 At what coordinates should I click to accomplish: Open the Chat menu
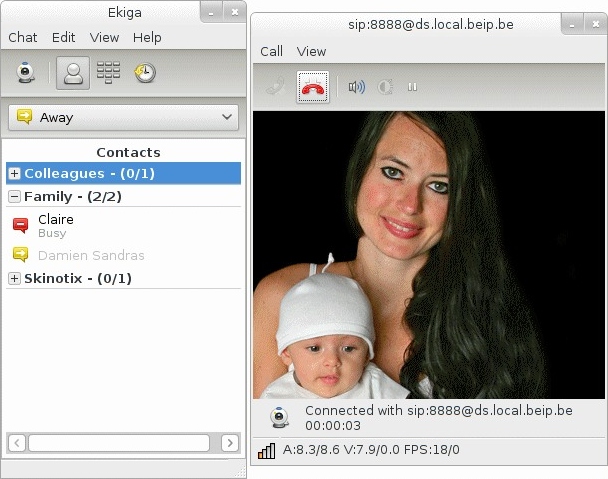23,38
